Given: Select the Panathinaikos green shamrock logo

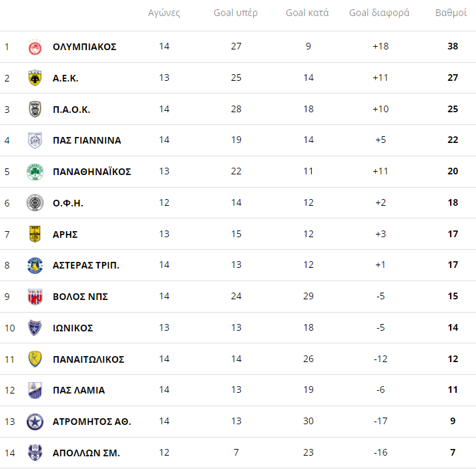Looking at the screenshot, I should pyautogui.click(x=35, y=172).
